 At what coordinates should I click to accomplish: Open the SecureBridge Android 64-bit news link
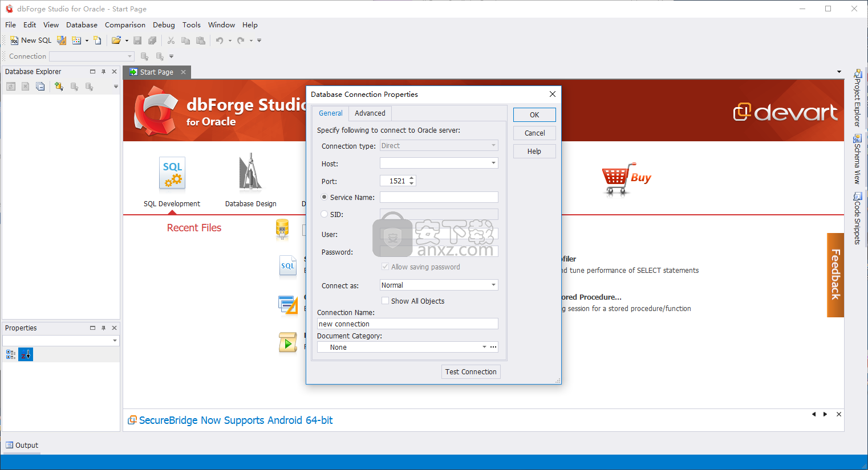click(x=236, y=420)
